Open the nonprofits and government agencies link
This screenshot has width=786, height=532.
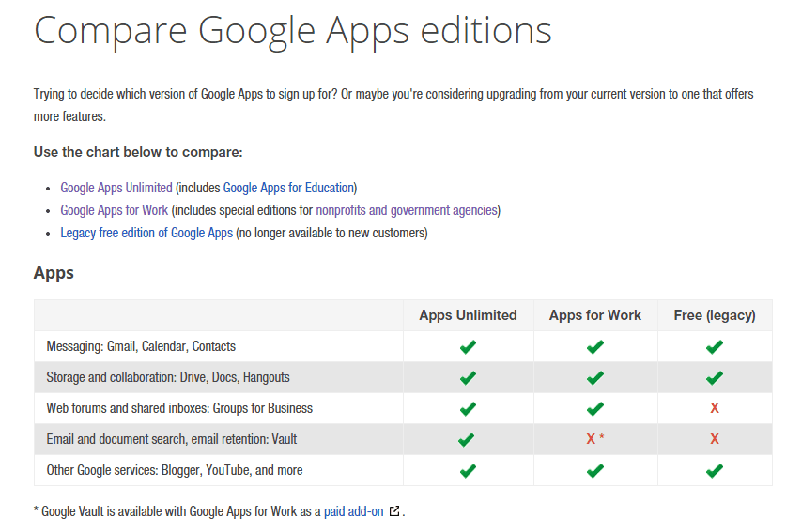tap(407, 210)
